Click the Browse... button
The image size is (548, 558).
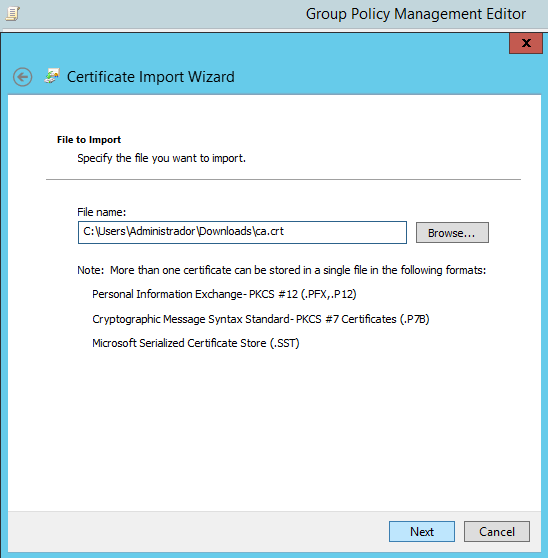[x=452, y=233]
